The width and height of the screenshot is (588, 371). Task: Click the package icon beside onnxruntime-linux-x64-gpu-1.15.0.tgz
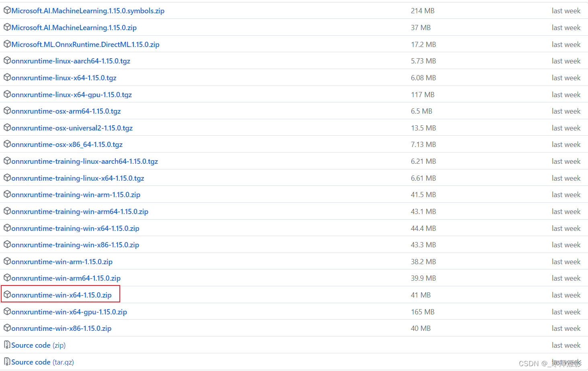click(7, 94)
